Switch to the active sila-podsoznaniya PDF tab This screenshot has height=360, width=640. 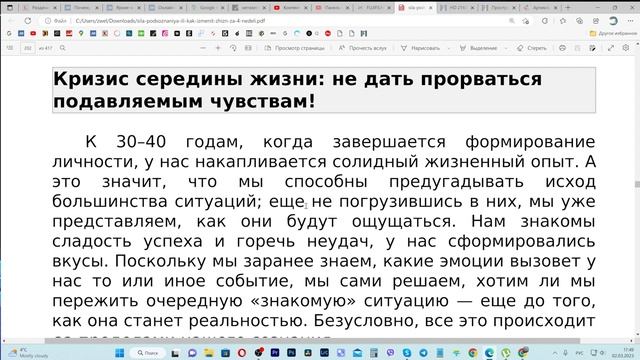click(415, 7)
